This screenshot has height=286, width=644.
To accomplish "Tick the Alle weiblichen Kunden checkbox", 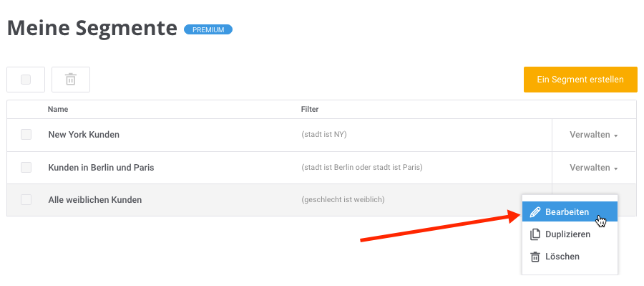I will click(26, 199).
